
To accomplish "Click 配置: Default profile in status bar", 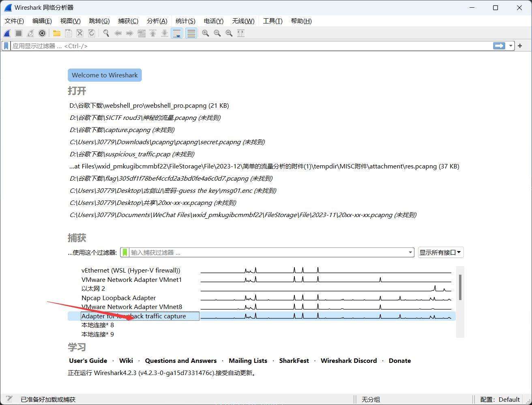I will coord(500,400).
